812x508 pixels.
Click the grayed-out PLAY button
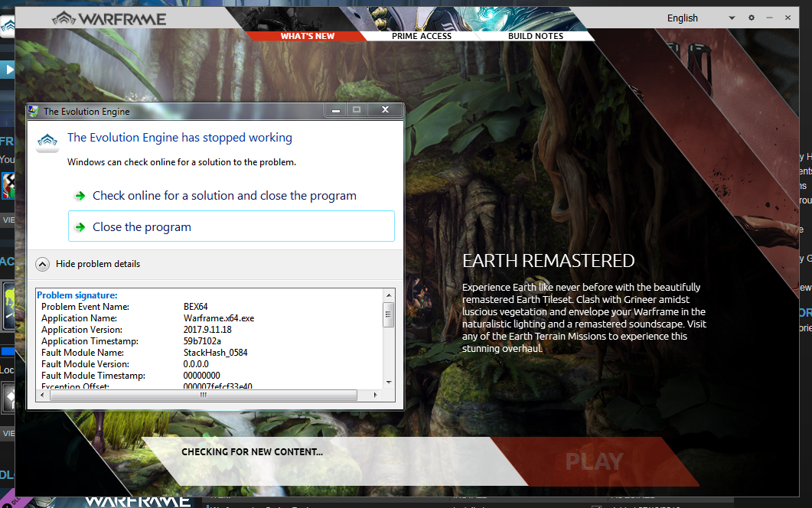tap(595, 461)
